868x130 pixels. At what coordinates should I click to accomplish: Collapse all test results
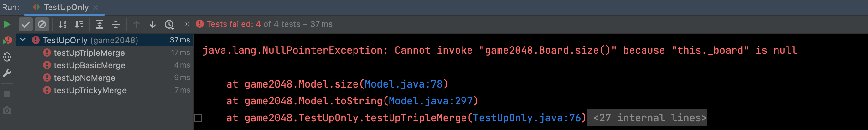click(x=116, y=24)
